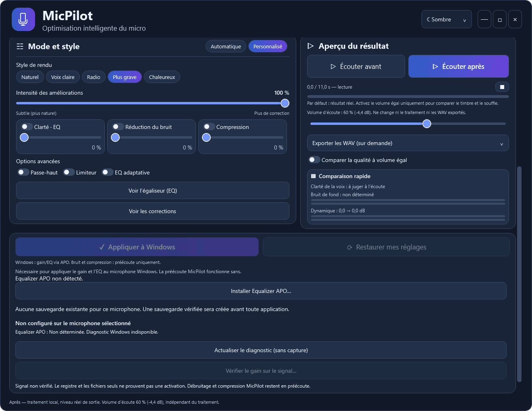This screenshot has width=532, height=411.
Task: Switch to Automatique mode
Action: tap(226, 46)
